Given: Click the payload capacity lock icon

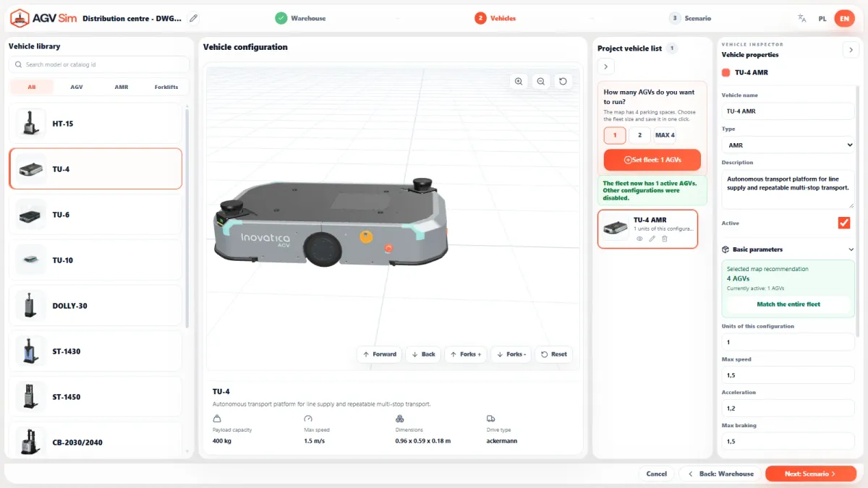Looking at the screenshot, I should pyautogui.click(x=216, y=419).
